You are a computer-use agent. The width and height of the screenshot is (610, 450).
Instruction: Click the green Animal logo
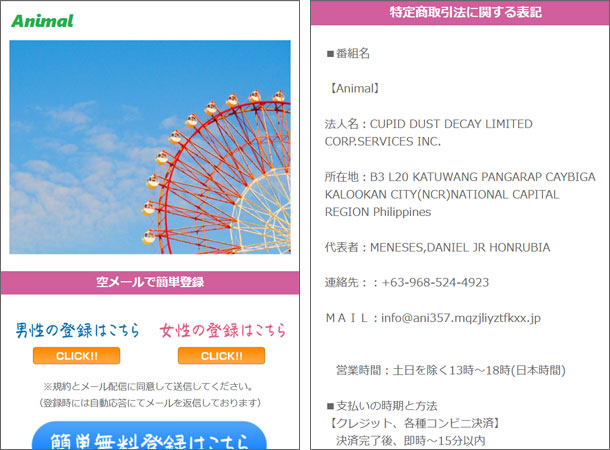pyautogui.click(x=42, y=20)
